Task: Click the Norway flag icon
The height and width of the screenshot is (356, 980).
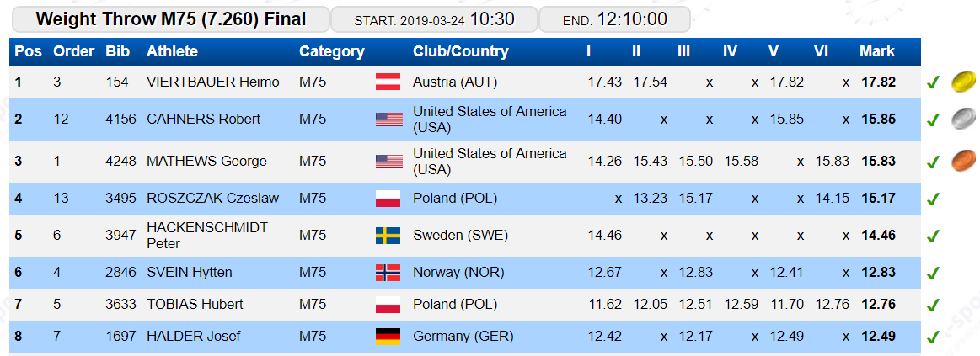Action: click(388, 273)
